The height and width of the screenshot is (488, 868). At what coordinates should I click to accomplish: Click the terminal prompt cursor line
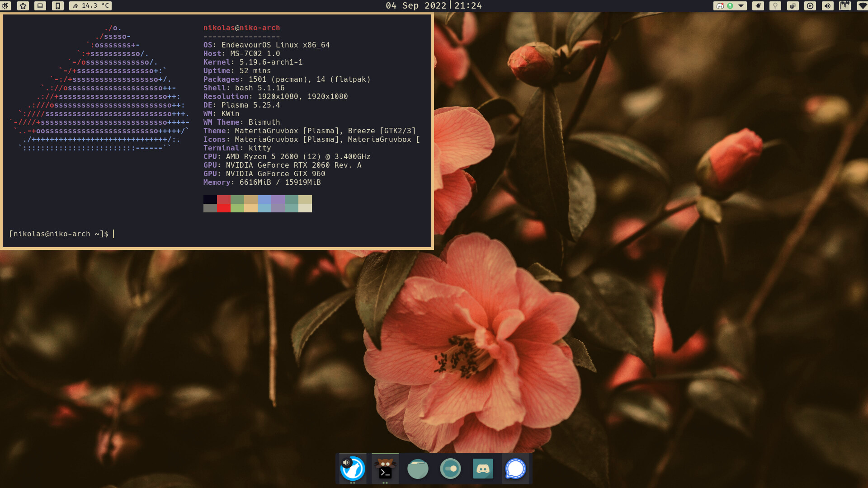61,234
